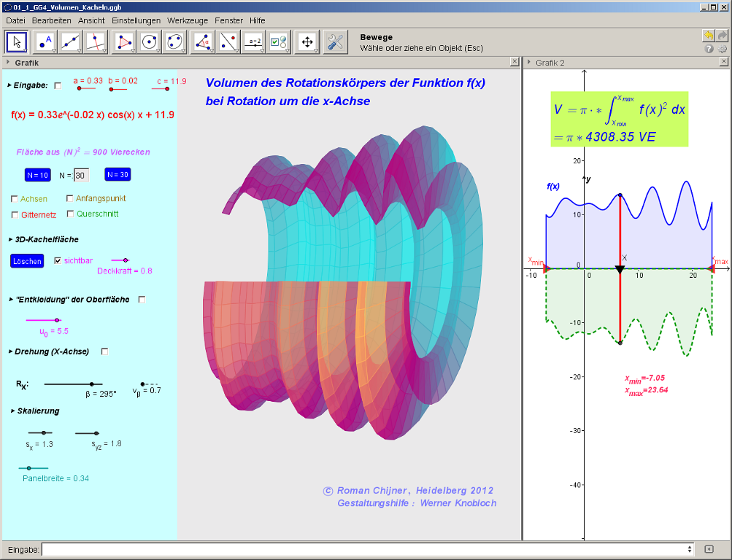Open the Werkzeuge menu
Viewport: 732px width, 560px height.
tap(187, 20)
